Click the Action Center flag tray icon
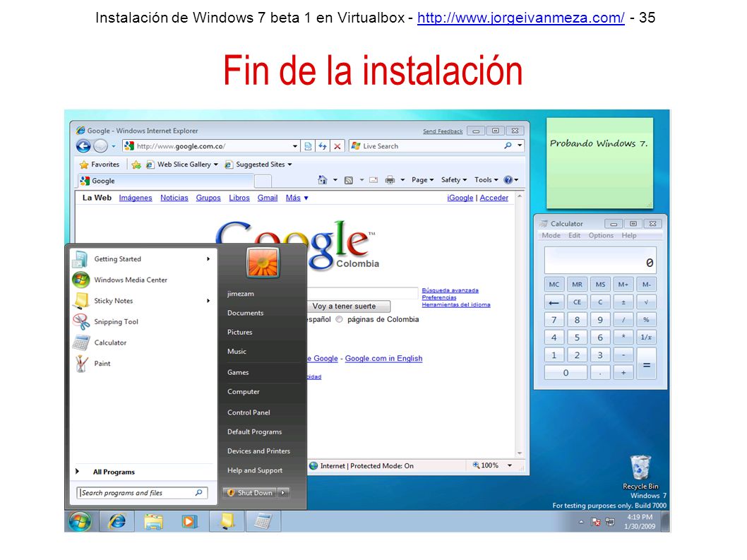 point(596,522)
